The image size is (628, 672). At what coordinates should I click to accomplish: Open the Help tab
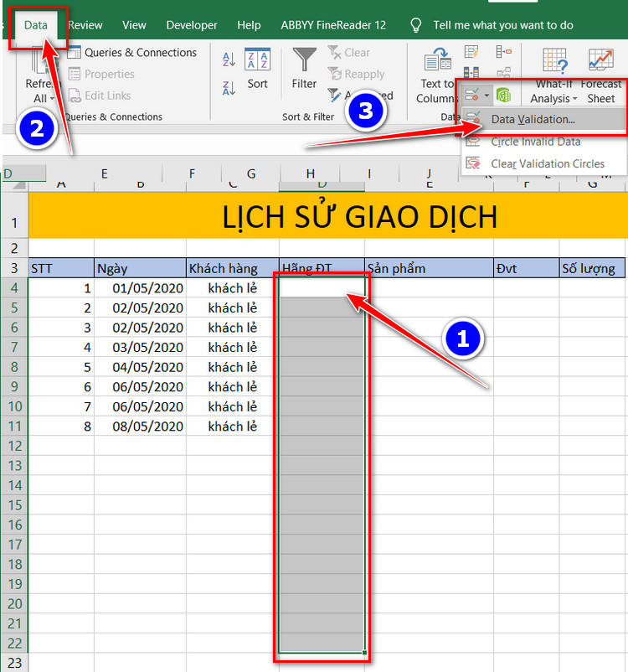249,25
